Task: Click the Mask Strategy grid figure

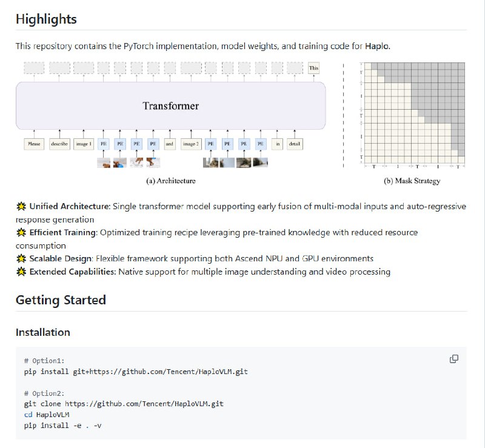Action: (x=413, y=113)
